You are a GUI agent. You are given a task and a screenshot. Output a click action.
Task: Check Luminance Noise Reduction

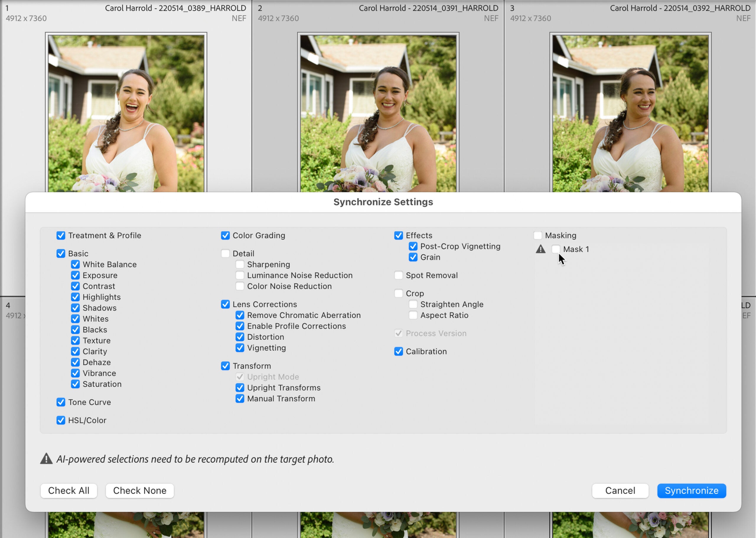[x=240, y=276]
